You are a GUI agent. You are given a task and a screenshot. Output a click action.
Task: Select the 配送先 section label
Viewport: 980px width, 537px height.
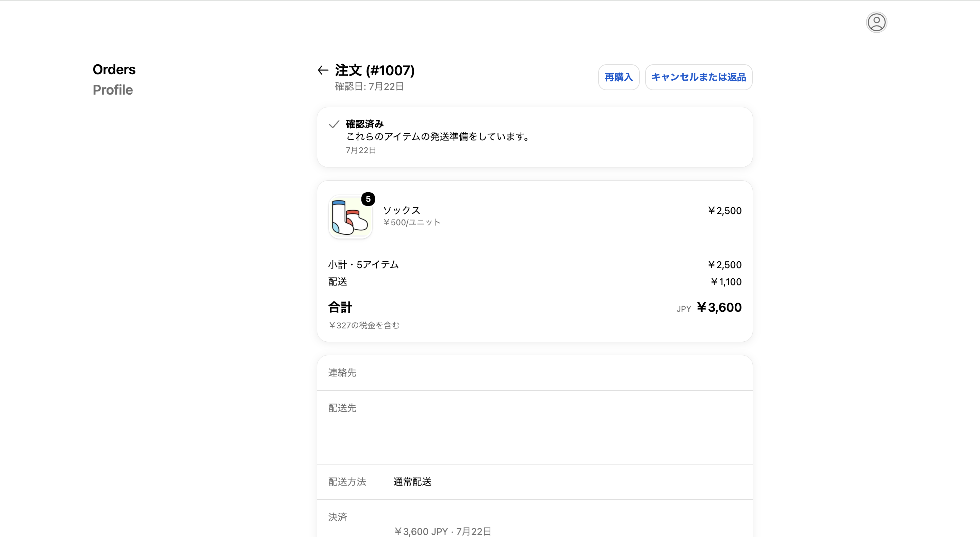[342, 408]
